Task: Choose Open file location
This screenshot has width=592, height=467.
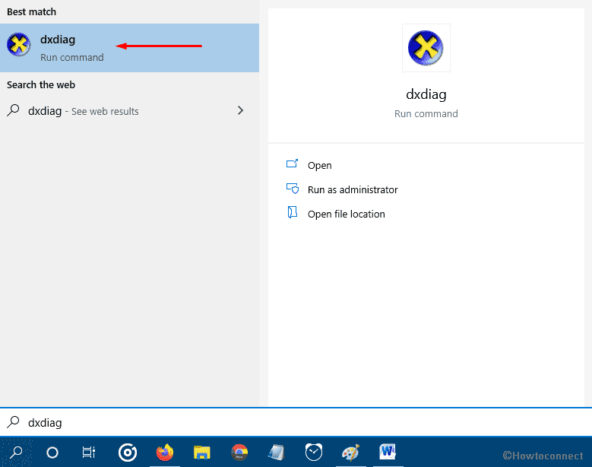Action: [x=346, y=214]
